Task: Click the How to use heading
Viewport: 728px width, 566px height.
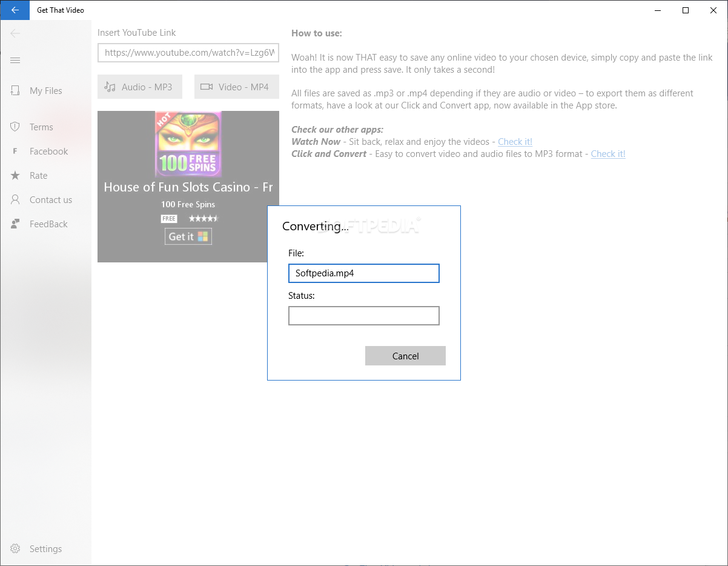Action: point(317,33)
